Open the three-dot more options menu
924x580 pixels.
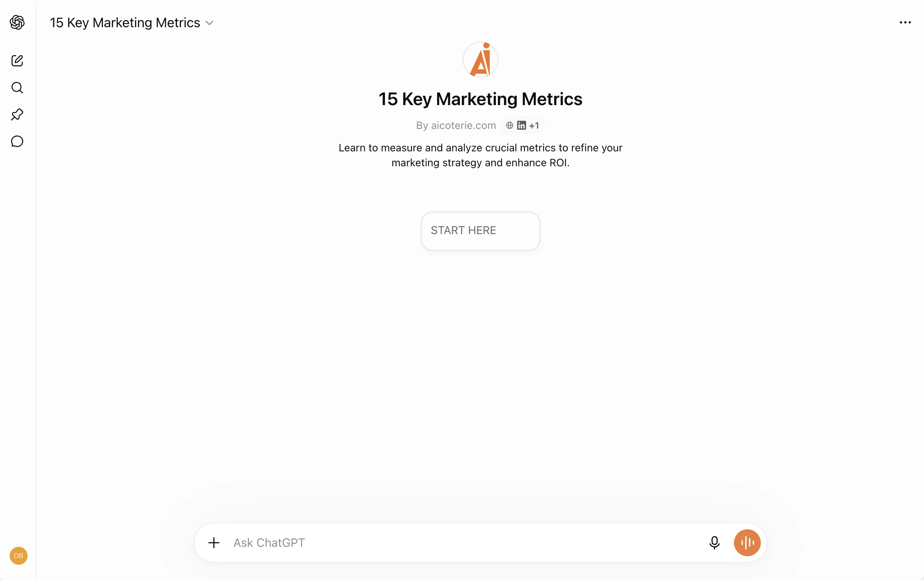[x=905, y=23]
